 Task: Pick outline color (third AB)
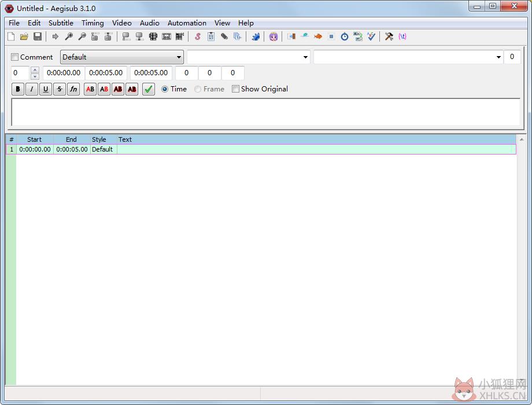click(118, 89)
